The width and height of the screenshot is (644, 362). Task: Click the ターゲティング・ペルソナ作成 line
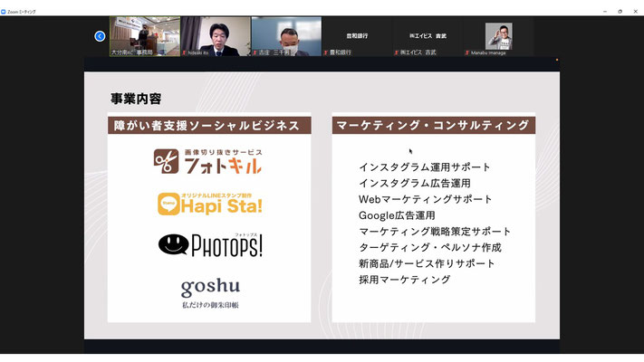pyautogui.click(x=430, y=247)
